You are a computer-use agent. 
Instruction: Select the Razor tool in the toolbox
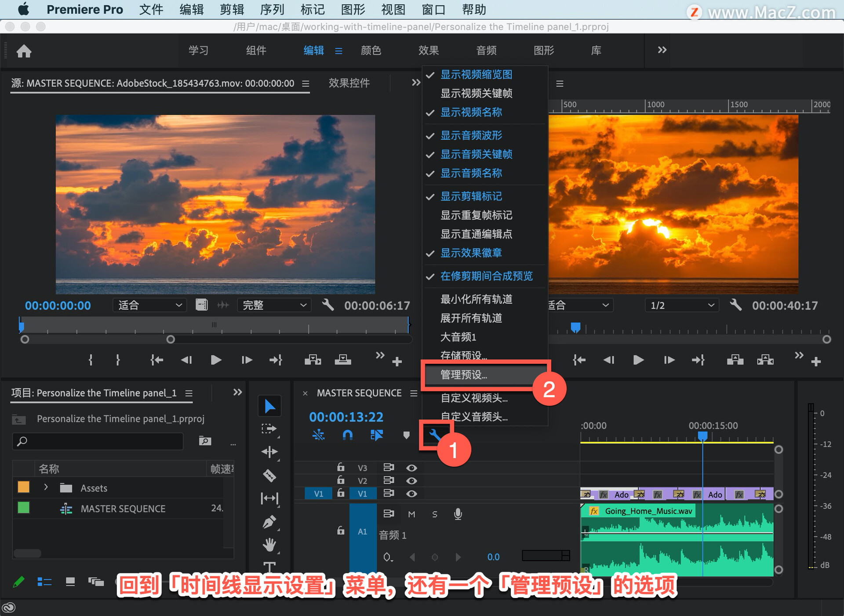coord(269,475)
